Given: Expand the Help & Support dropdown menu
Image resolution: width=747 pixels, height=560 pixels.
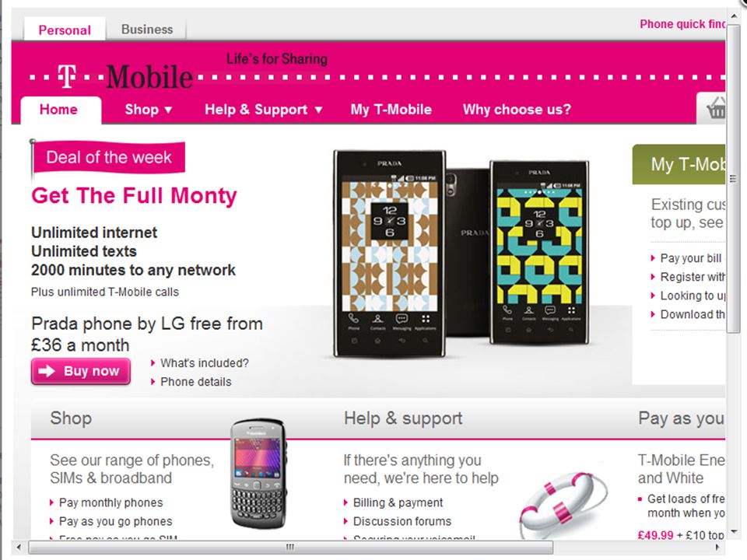Looking at the screenshot, I should (264, 110).
